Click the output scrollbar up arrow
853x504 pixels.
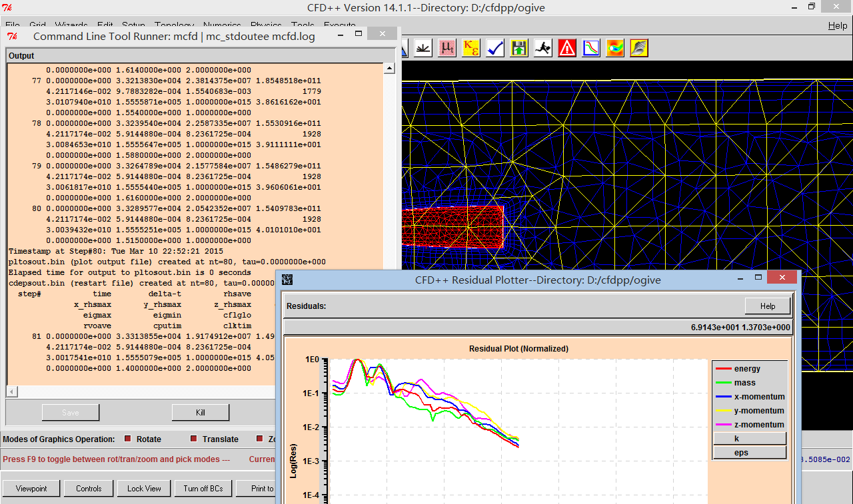point(389,68)
